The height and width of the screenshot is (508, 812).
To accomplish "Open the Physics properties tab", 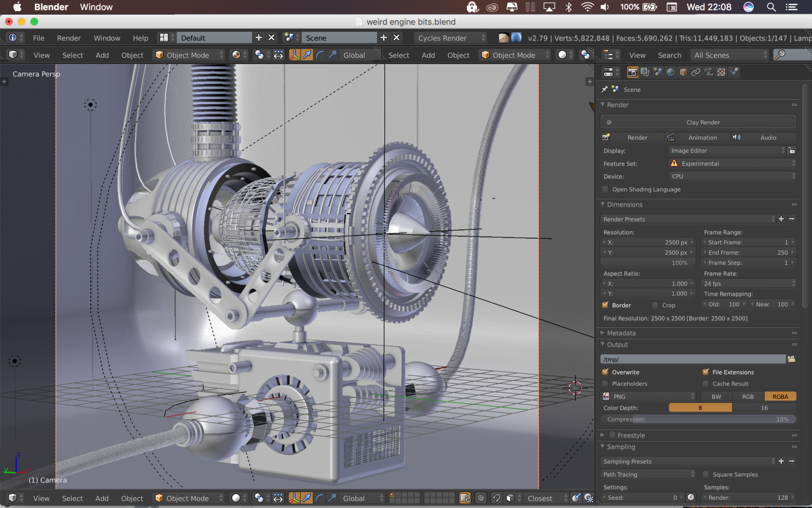I will [x=734, y=72].
